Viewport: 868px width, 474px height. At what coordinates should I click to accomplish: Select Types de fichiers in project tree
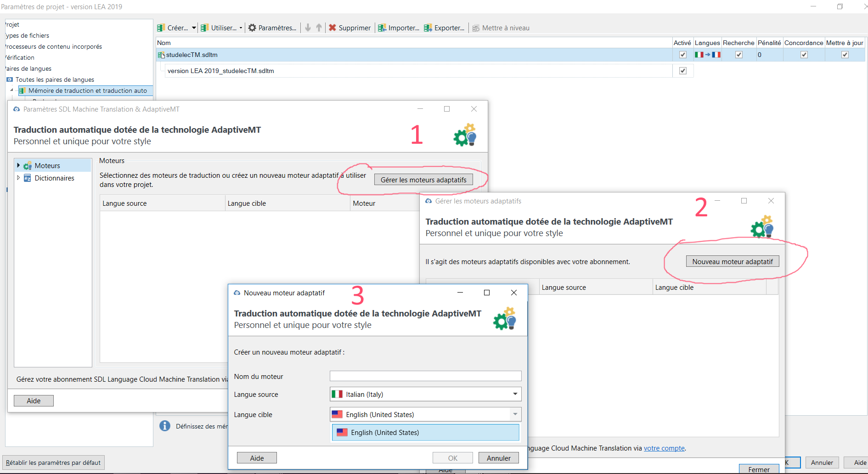pyautogui.click(x=27, y=35)
